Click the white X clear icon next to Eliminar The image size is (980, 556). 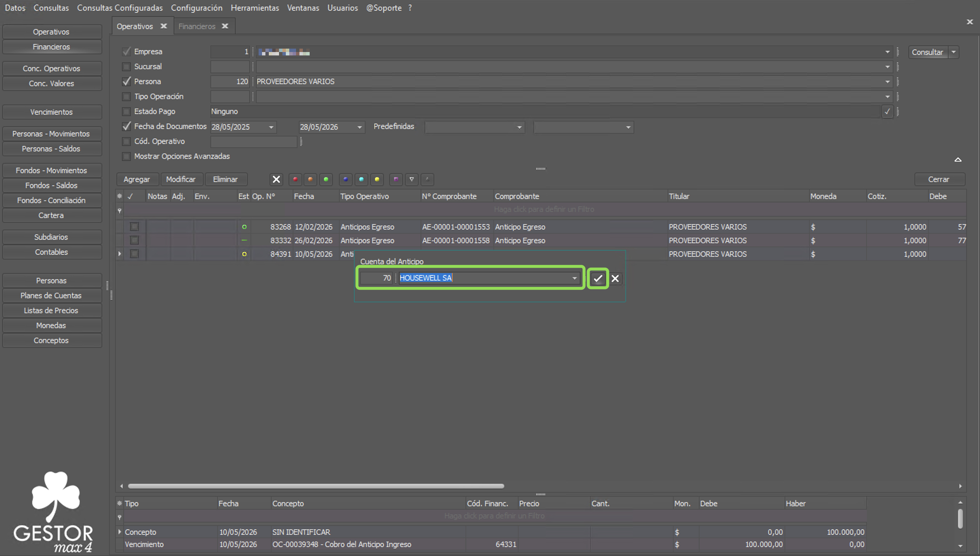point(276,179)
